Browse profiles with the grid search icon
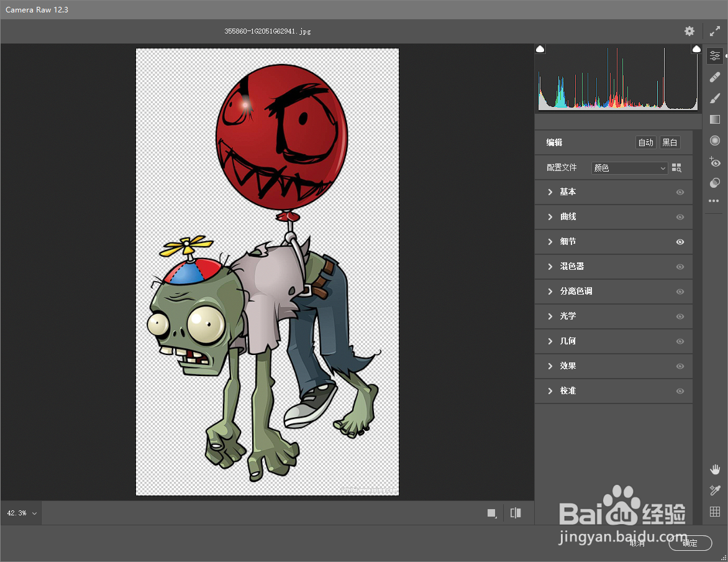The width and height of the screenshot is (728, 562). coord(677,168)
